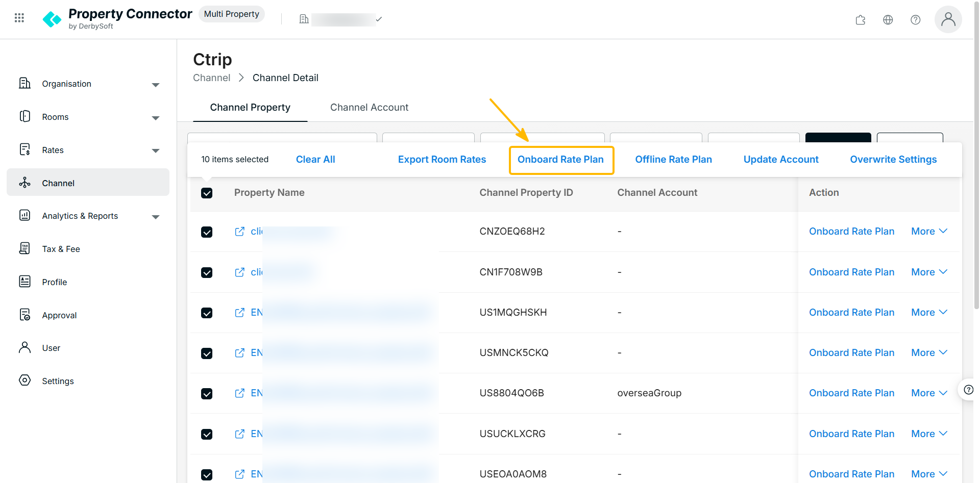
Task: Uncheck the US1MQGHSKH row checkbox
Action: pyautogui.click(x=207, y=313)
